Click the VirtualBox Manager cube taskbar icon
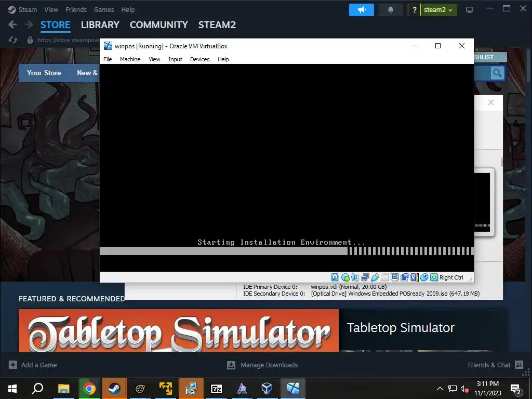This screenshot has width=532, height=399. [267, 389]
